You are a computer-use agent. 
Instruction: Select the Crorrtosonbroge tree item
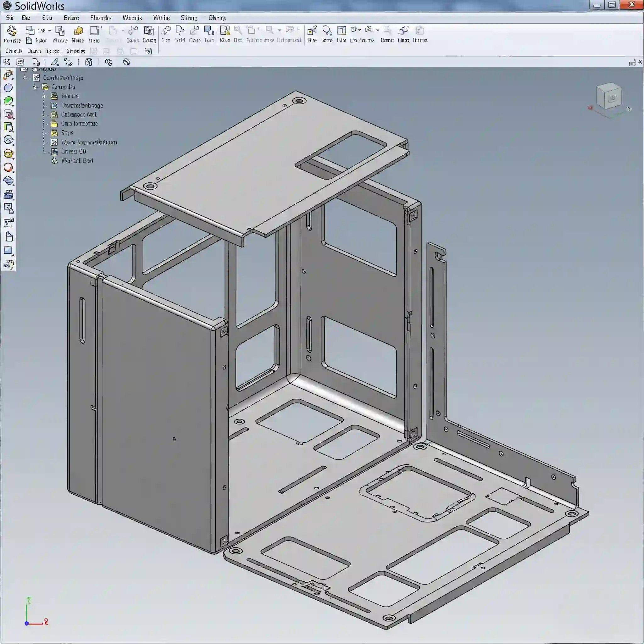82,105
